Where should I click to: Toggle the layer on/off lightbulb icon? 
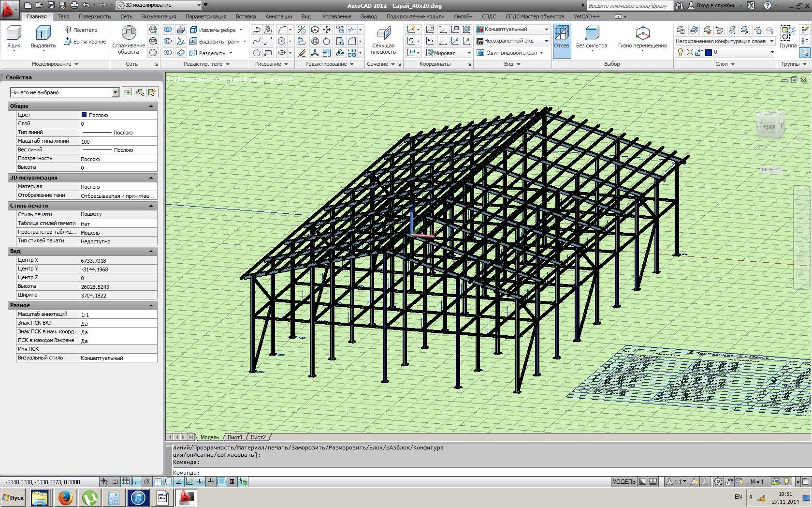coord(680,52)
